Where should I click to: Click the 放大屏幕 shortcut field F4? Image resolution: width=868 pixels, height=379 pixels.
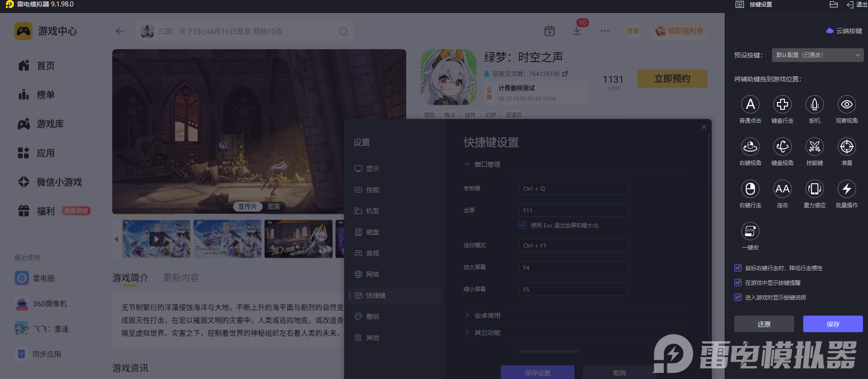click(x=574, y=267)
